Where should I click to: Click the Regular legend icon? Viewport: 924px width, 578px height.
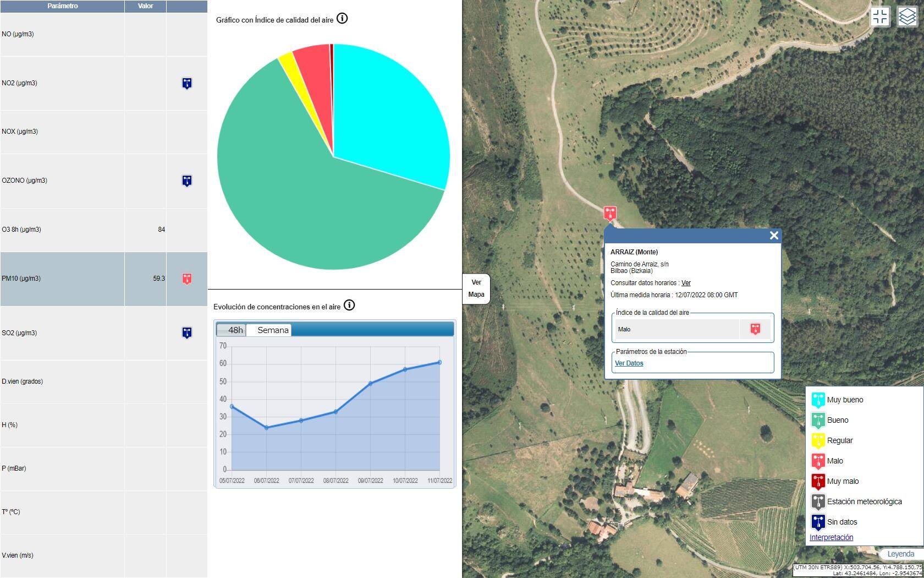tap(818, 440)
